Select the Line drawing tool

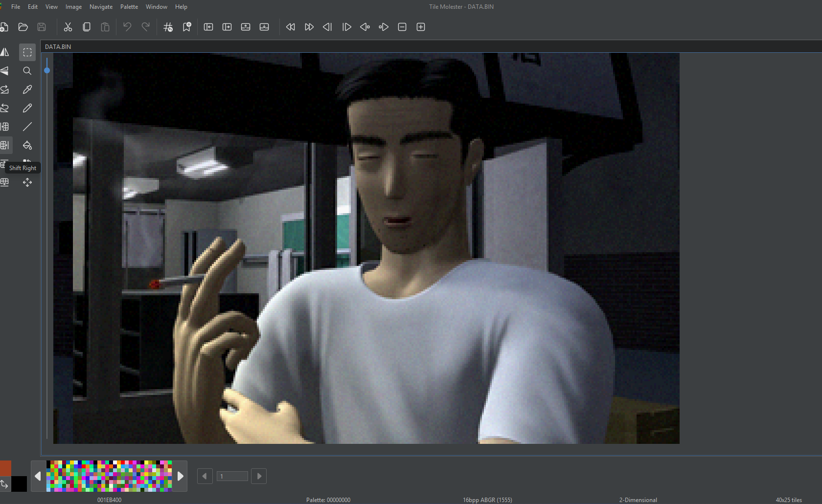27,127
